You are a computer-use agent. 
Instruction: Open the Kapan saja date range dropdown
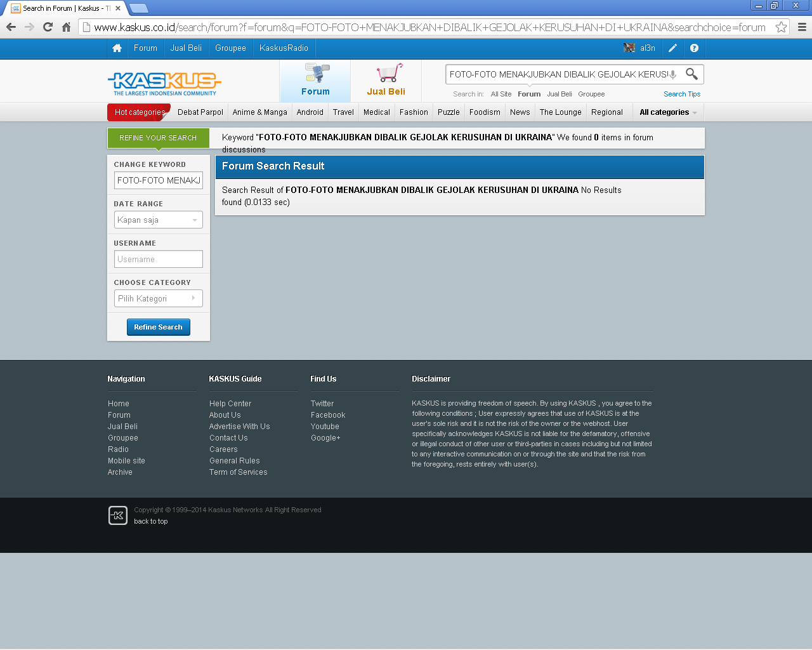click(x=159, y=220)
